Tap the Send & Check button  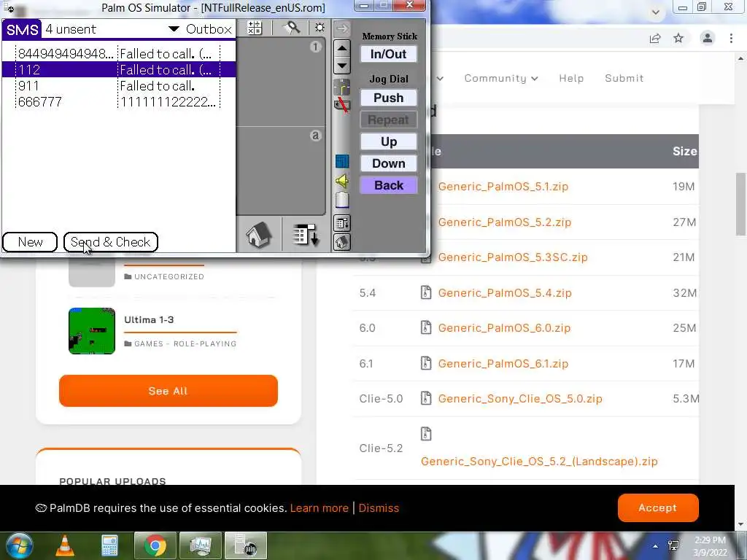111,242
